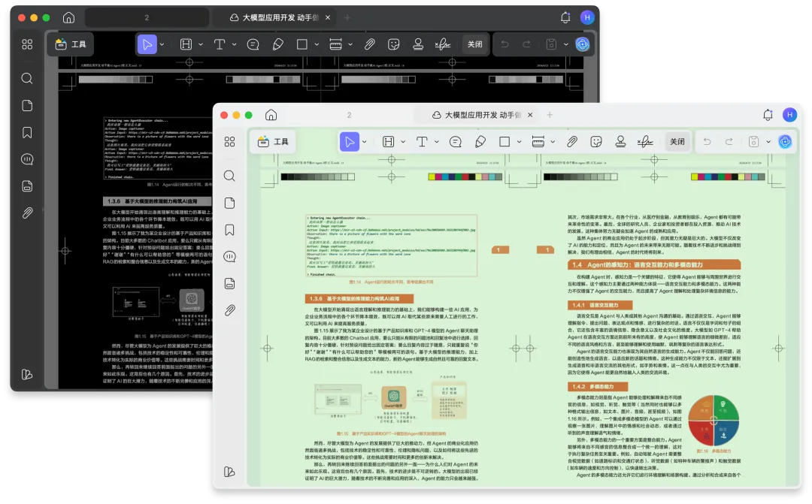Viewport: 812px width, 504px height.
Task: Click the AI assistant icon in front toolbar
Action: coord(785,142)
